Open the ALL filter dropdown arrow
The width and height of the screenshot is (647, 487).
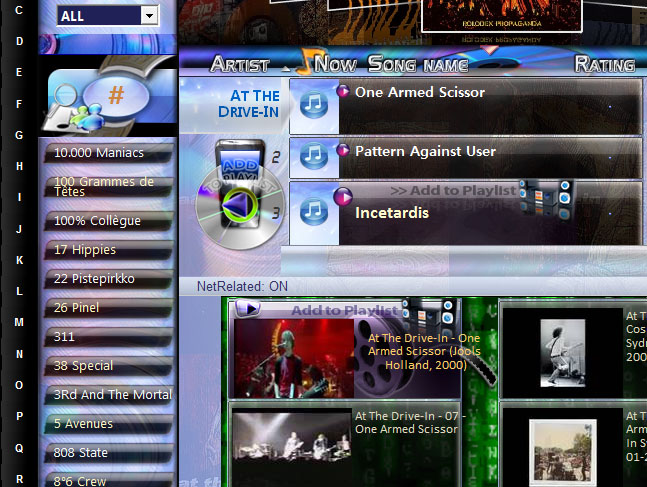coord(149,16)
